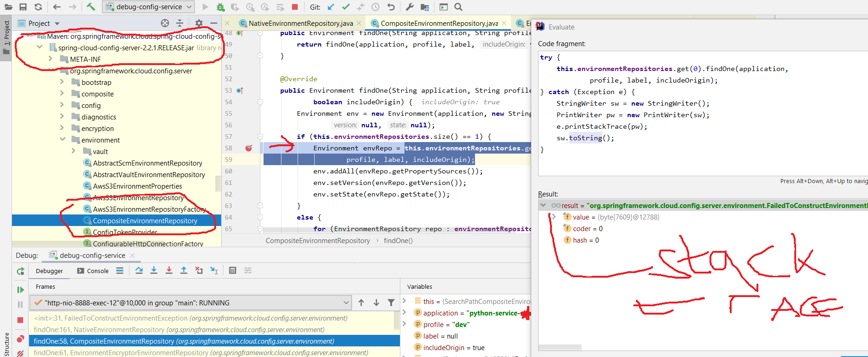
Task: Click Step Over in the debugger toolbar
Action: click(139, 270)
